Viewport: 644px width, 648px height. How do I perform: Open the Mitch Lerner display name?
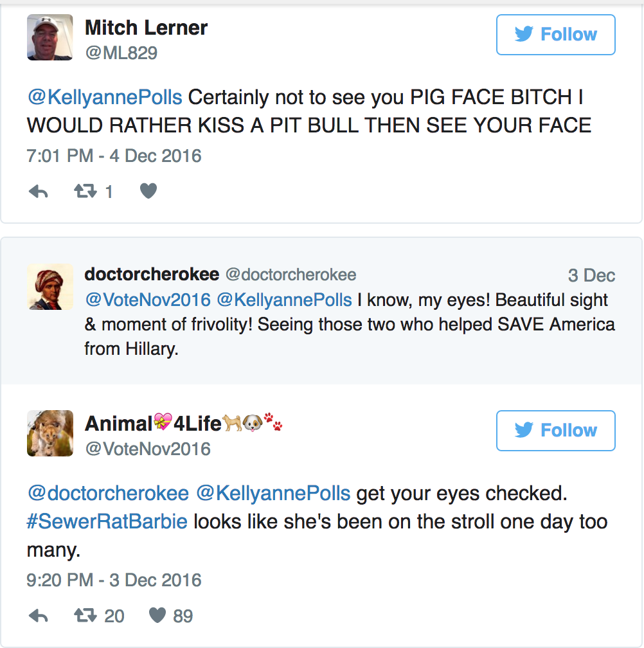(x=147, y=28)
